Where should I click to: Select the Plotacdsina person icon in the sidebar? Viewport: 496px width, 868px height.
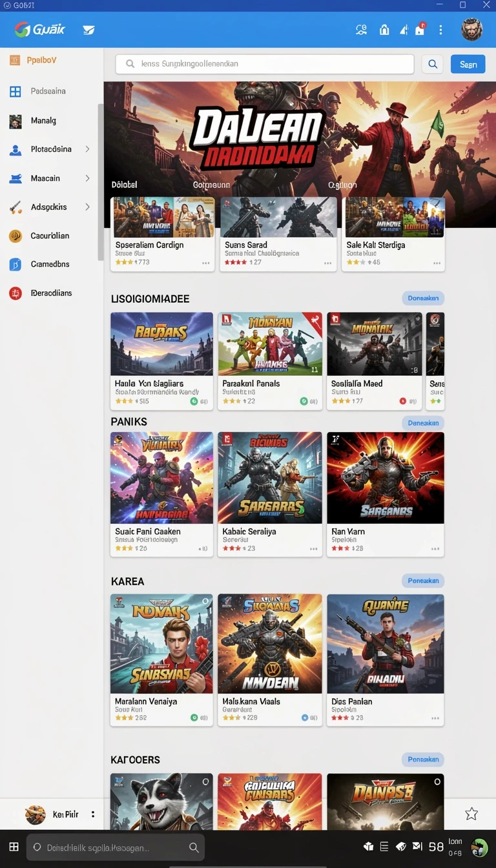click(15, 150)
